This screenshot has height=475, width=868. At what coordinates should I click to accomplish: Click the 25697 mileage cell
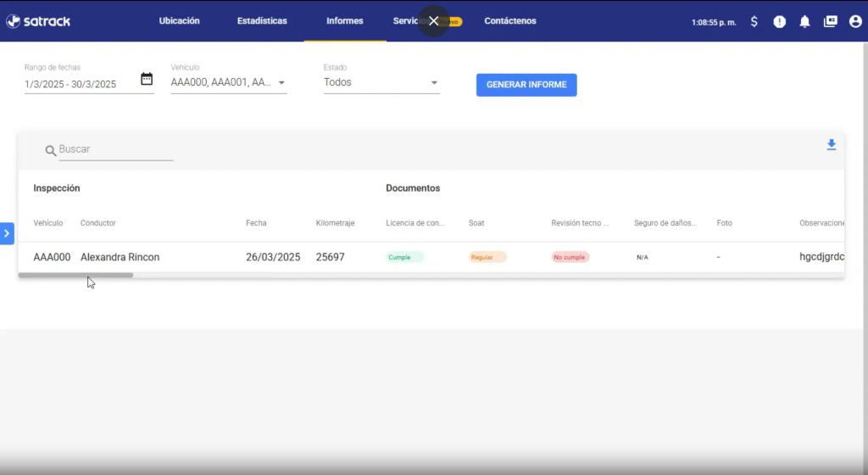[x=330, y=257]
